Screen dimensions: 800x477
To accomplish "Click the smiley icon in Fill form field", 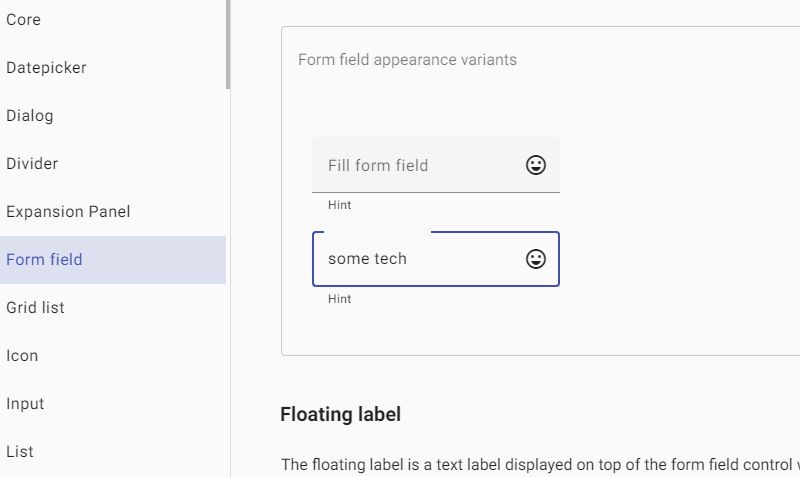I will point(536,165).
